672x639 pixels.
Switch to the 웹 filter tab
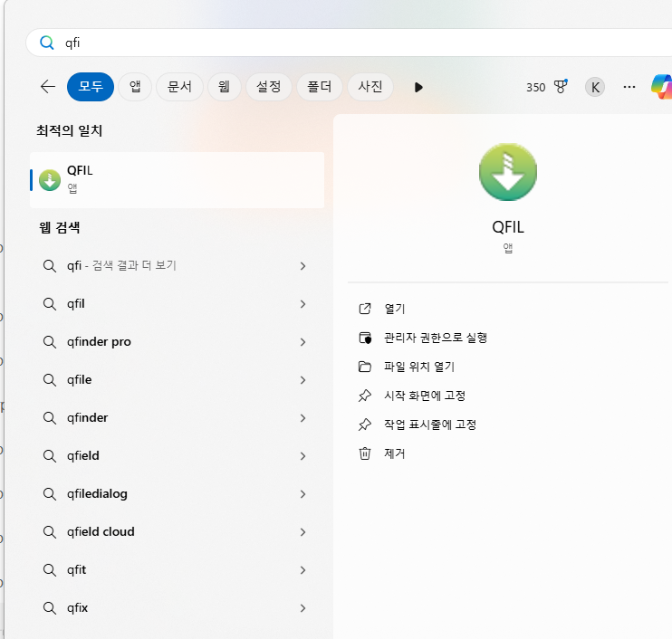pyautogui.click(x=224, y=87)
